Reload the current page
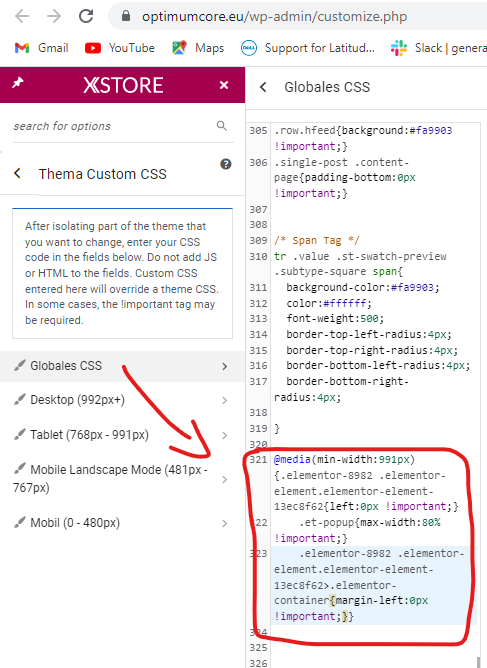This screenshot has height=668, width=487. tap(86, 16)
